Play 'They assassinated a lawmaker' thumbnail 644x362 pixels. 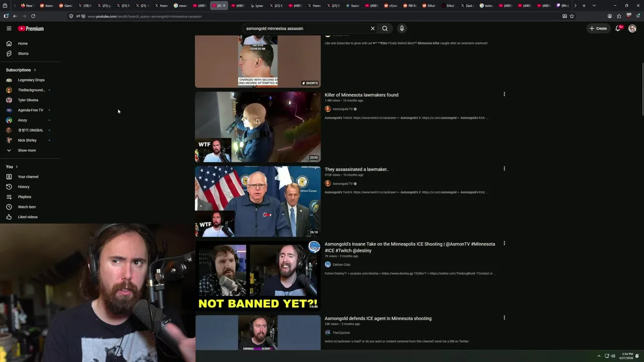(x=258, y=201)
